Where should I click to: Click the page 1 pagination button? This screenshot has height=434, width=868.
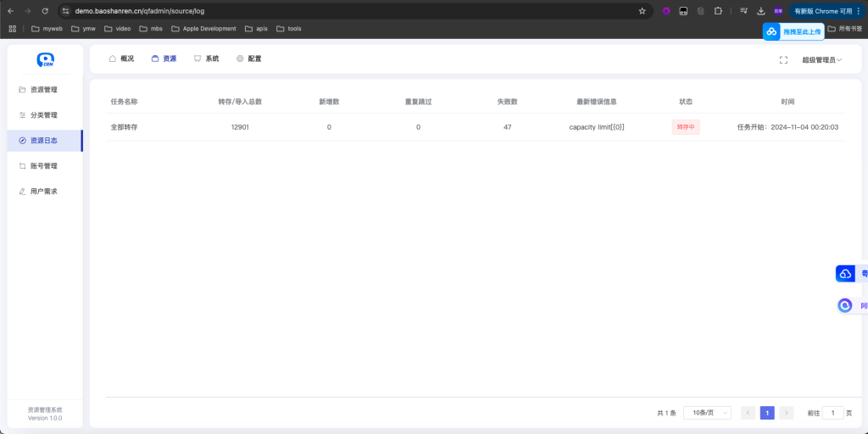click(x=767, y=413)
